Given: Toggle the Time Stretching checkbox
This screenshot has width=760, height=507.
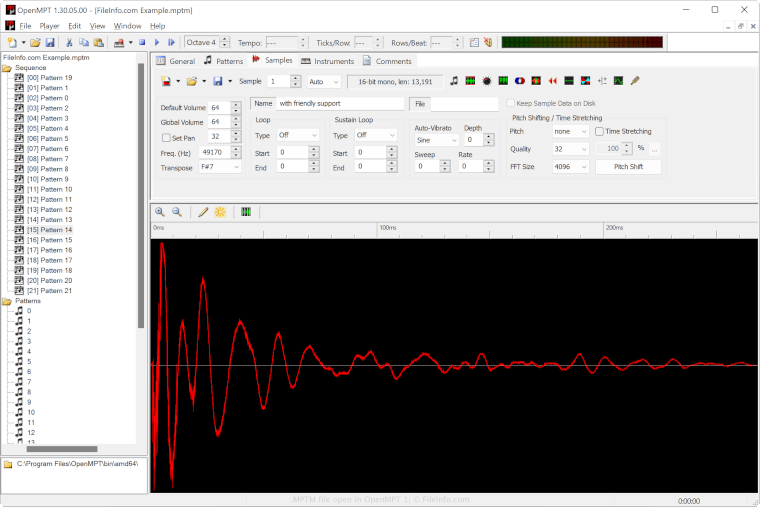Looking at the screenshot, I should coord(599,131).
